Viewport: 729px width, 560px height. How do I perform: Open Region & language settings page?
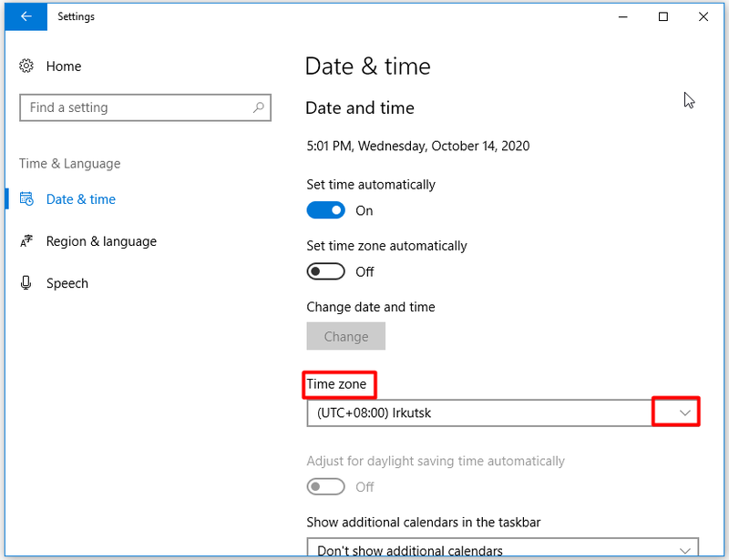(101, 241)
